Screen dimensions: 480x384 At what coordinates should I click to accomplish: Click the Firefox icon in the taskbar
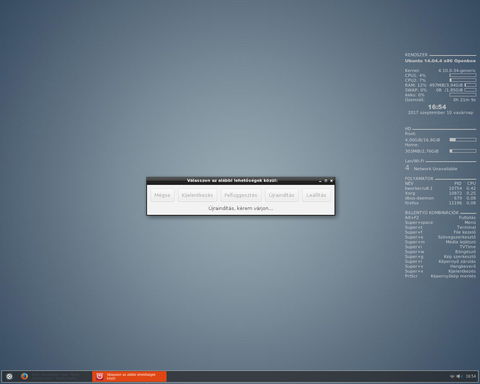(24, 376)
